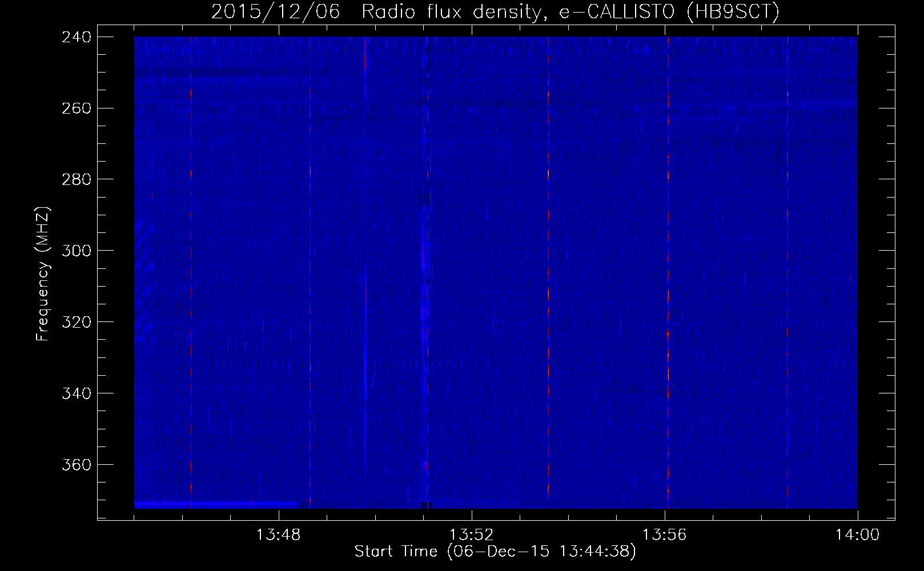This screenshot has height=571, width=924.
Task: Select the 340 frequency tick label
Action: point(77,394)
